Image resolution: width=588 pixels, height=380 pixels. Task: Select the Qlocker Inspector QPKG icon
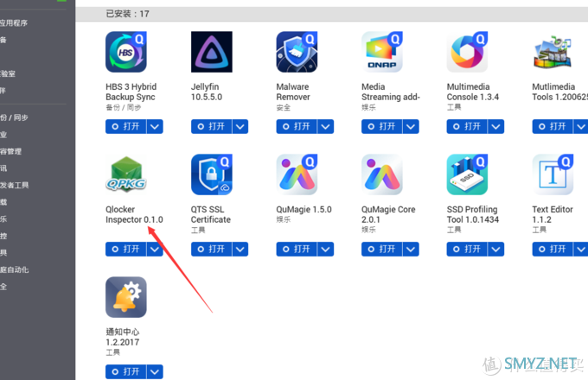126,174
